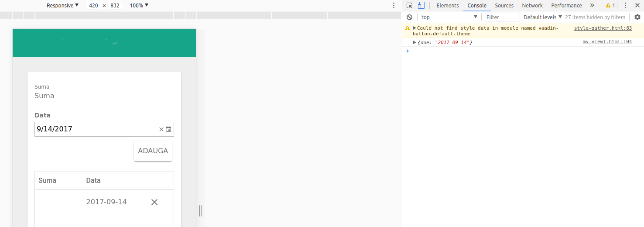The width and height of the screenshot is (644, 227).
Task: Click the Suma column header
Action: [47, 180]
